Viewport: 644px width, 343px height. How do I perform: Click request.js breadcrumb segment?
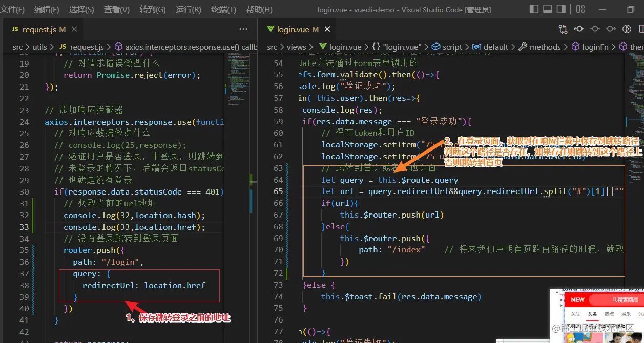click(87, 47)
